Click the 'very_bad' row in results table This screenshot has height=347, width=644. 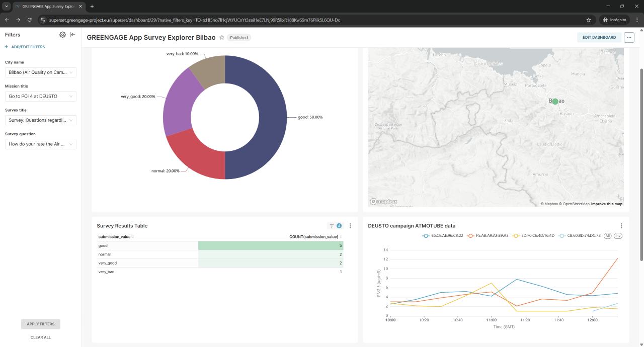click(x=220, y=272)
